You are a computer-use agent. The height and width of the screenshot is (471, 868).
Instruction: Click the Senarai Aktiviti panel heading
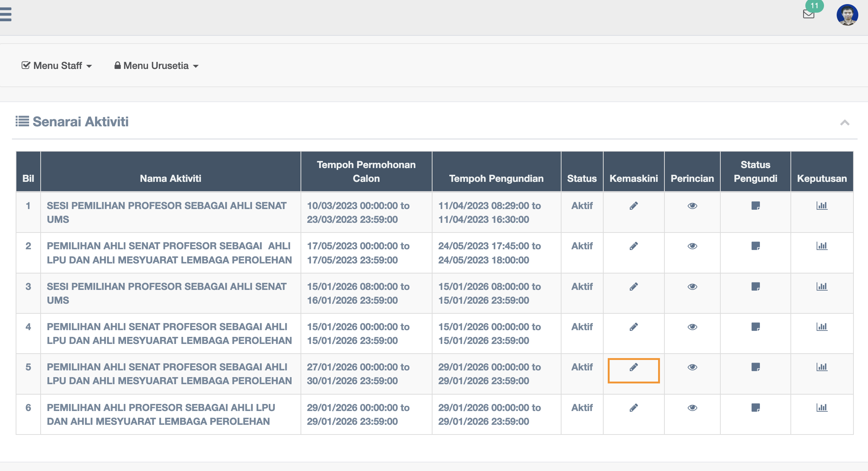(80, 122)
